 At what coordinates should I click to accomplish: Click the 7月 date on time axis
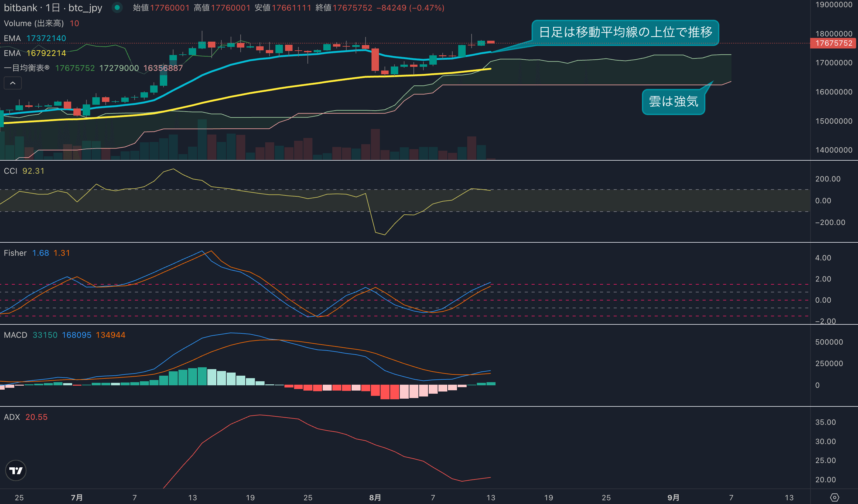click(x=76, y=497)
